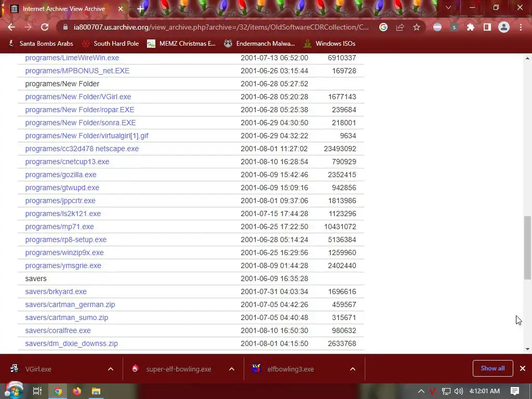Open the Chrome profile avatar
Image resolution: width=532 pixels, height=399 pixels.
[504, 27]
